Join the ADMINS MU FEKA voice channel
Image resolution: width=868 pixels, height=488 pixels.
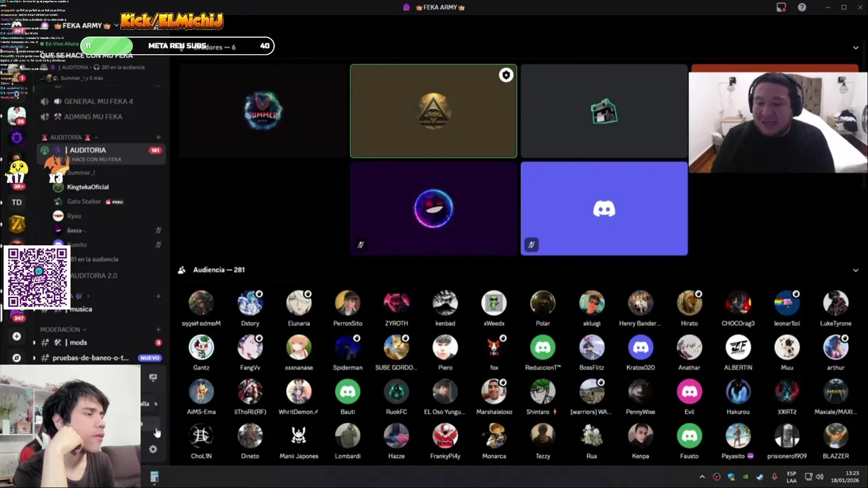pyautogui.click(x=93, y=117)
